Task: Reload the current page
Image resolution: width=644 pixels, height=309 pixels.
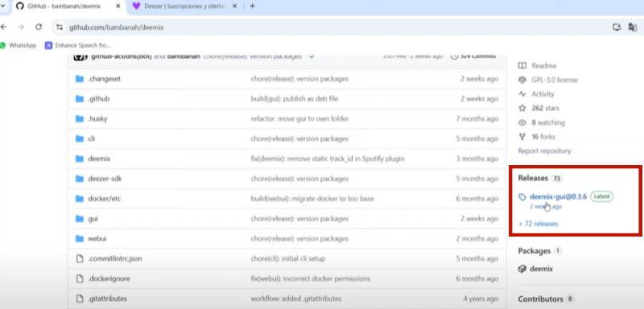Action: click(x=39, y=27)
